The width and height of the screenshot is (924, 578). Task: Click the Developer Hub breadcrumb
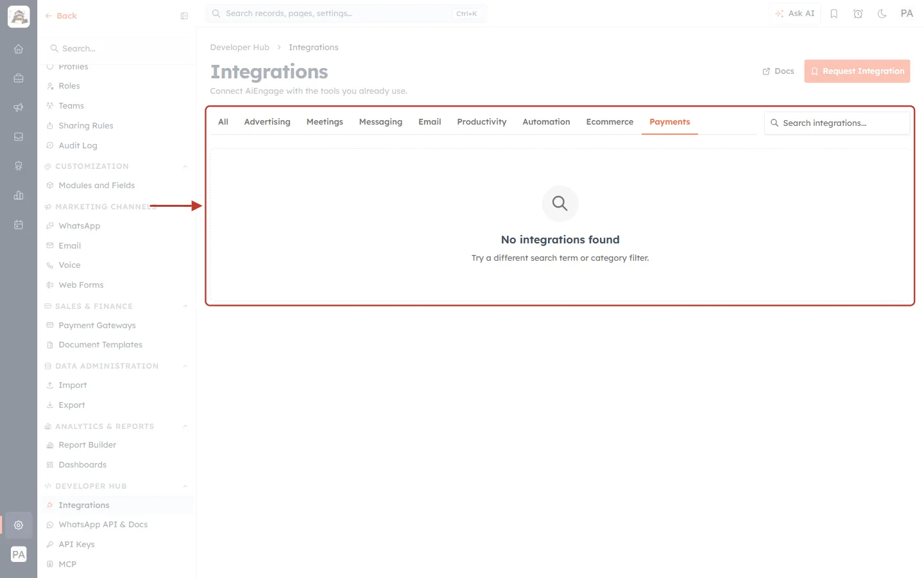pos(240,48)
